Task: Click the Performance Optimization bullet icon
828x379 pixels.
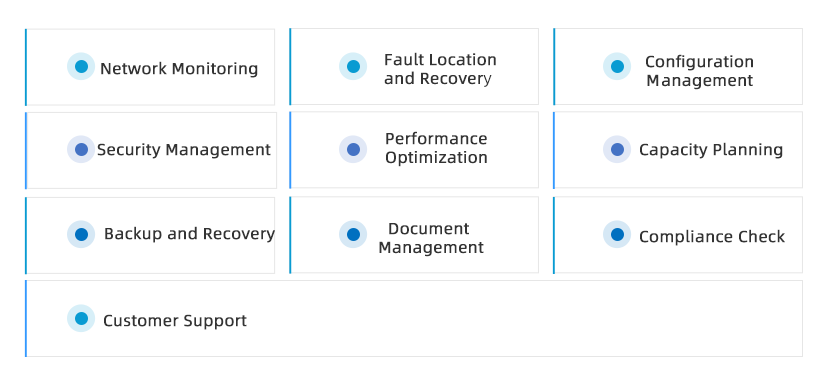Action: click(353, 149)
